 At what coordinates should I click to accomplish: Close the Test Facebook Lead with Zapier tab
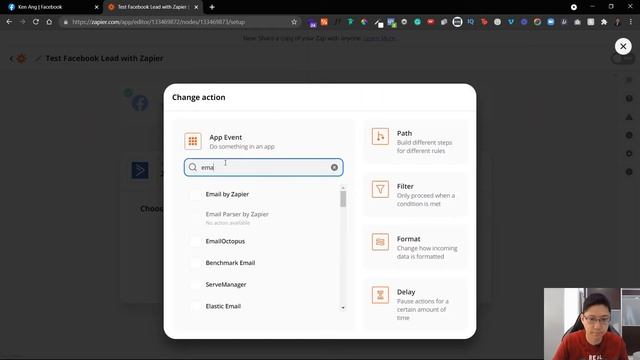pyautogui.click(x=196, y=7)
